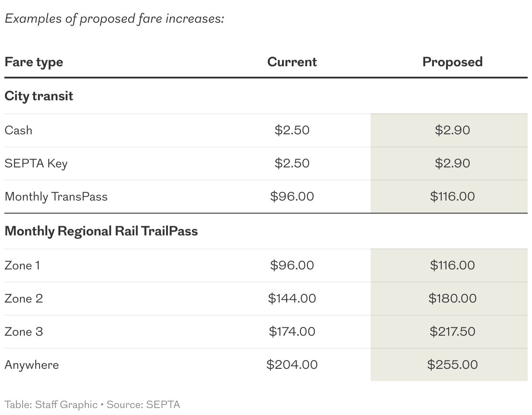Click the "Zone 1" row label
The width and height of the screenshot is (532, 415).
click(x=22, y=265)
